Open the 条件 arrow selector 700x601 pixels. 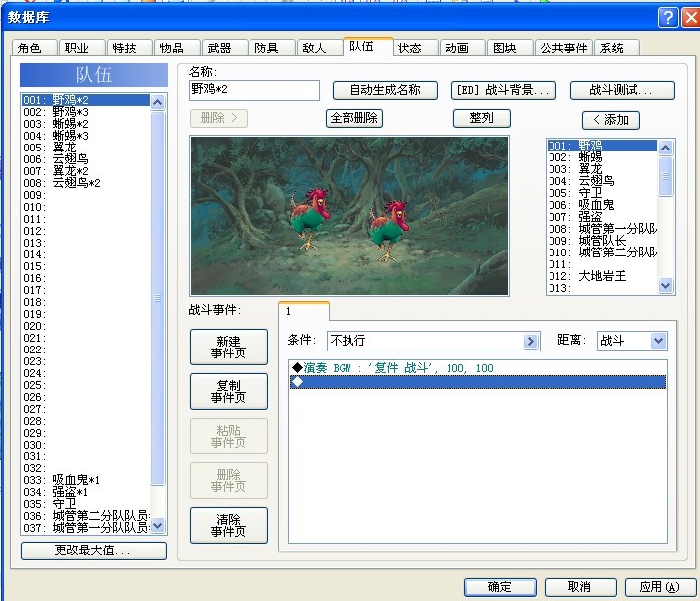point(530,342)
